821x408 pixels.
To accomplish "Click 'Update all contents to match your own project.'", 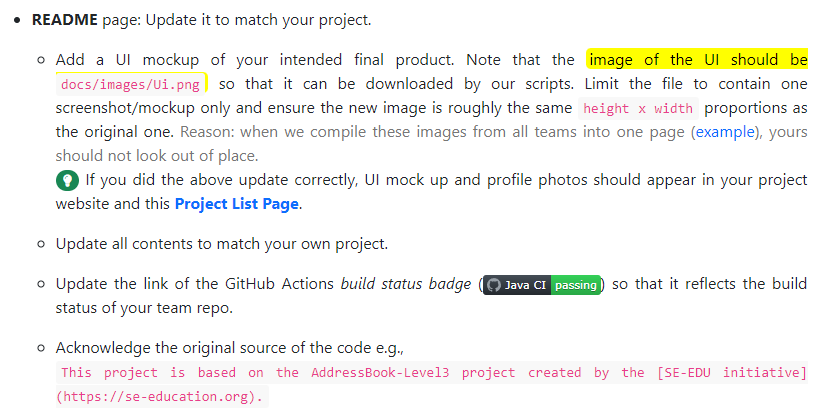I will [x=222, y=244].
